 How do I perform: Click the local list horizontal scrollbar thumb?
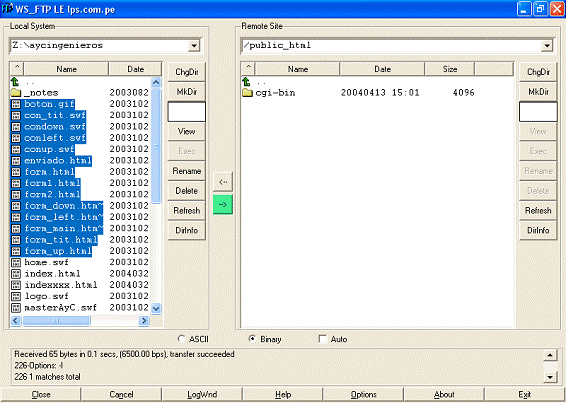tap(56, 320)
